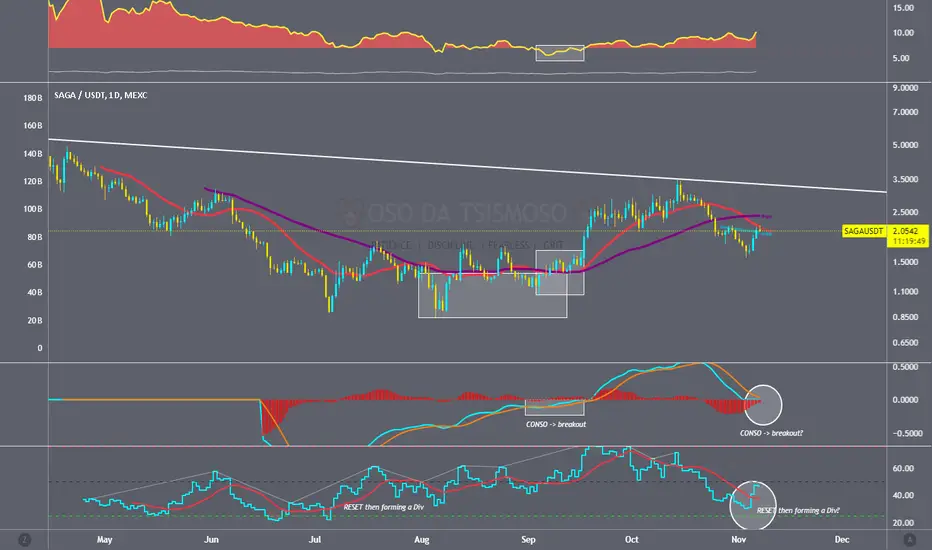Click the 9.0000 price scale value
932x550 pixels.
(905, 88)
